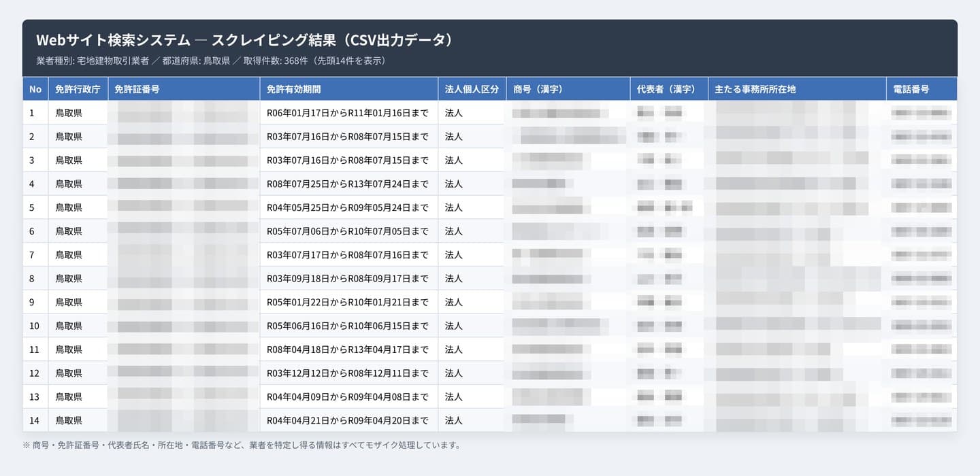Select period R05年06月16日からR10年06月15日まで
This screenshot has height=476, width=980.
pos(348,326)
